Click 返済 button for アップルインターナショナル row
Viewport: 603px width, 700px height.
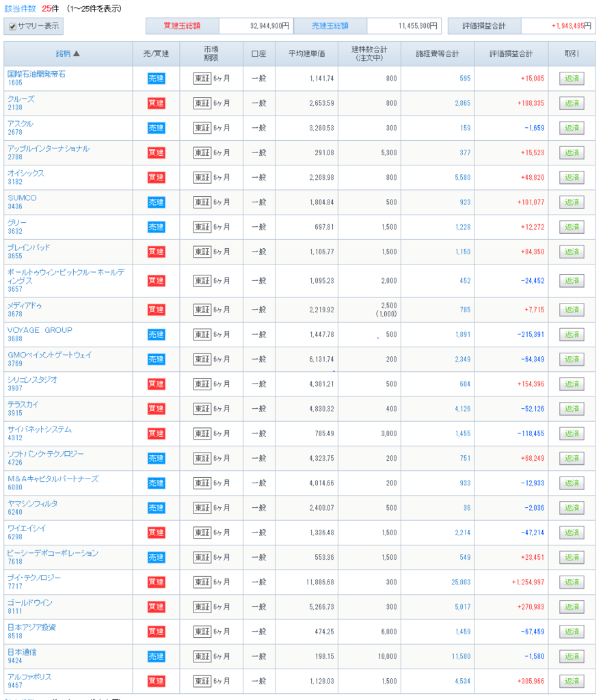click(572, 152)
